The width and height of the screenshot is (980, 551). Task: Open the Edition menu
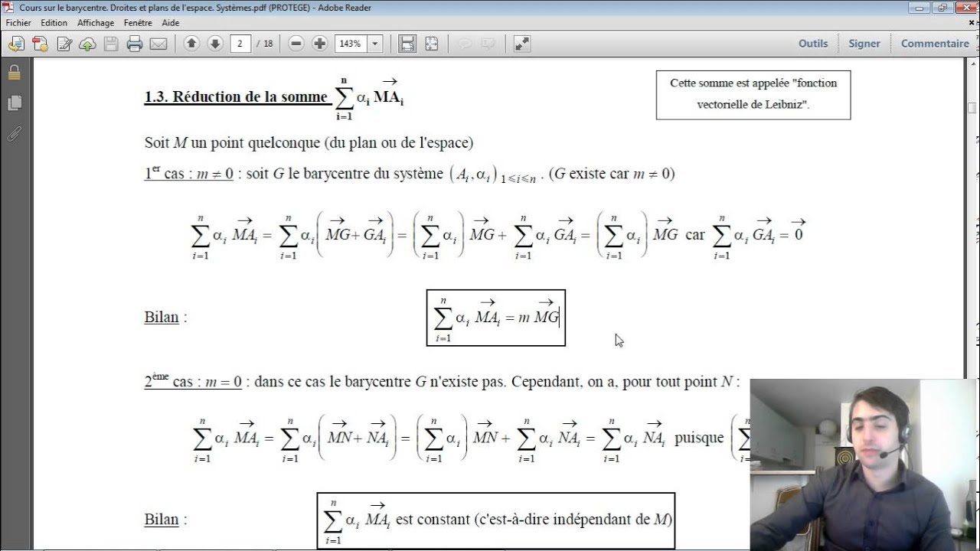point(54,23)
